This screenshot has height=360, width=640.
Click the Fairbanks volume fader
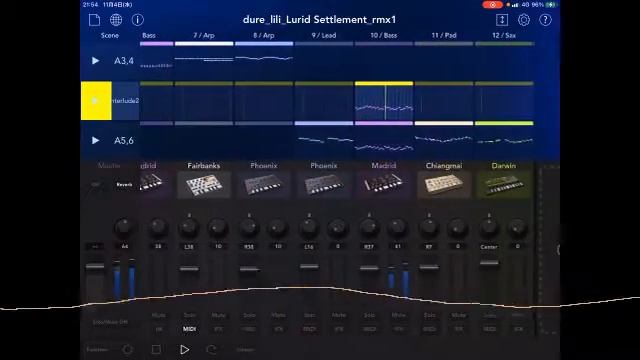(189, 269)
